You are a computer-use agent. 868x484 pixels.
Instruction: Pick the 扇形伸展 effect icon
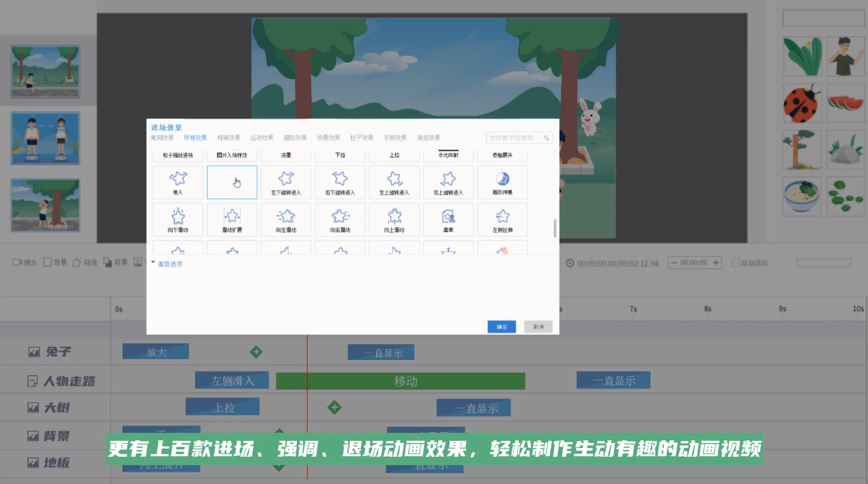pos(502,182)
